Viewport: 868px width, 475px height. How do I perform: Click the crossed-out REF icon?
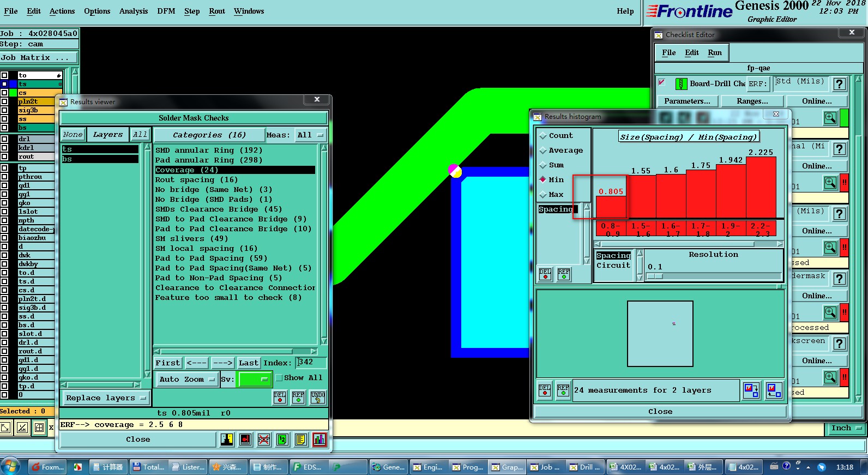(x=264, y=439)
